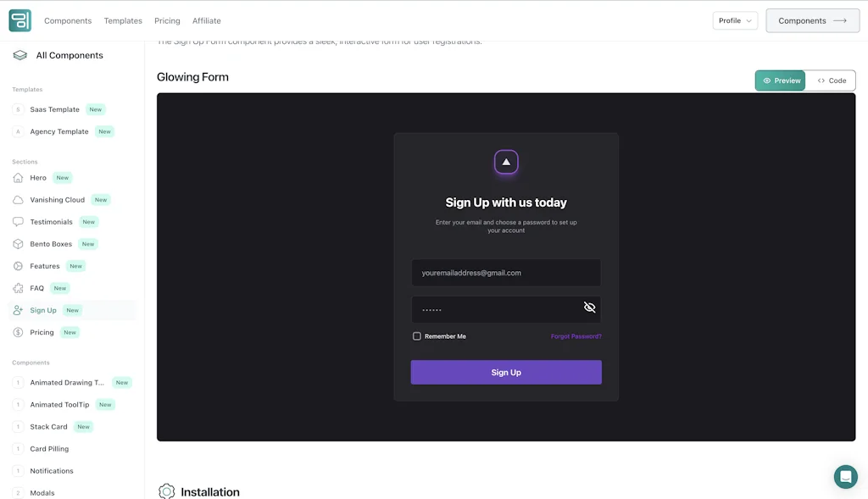This screenshot has width=868, height=499.
Task: Click the Forgot Password link
Action: tap(576, 336)
